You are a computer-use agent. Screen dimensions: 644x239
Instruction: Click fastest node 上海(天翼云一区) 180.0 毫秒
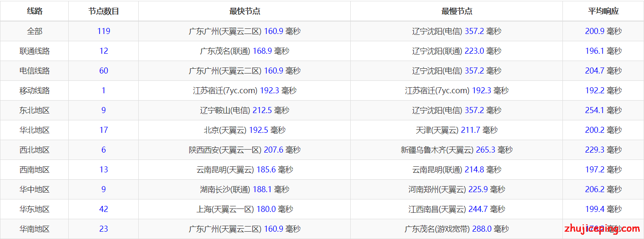pos(245,209)
